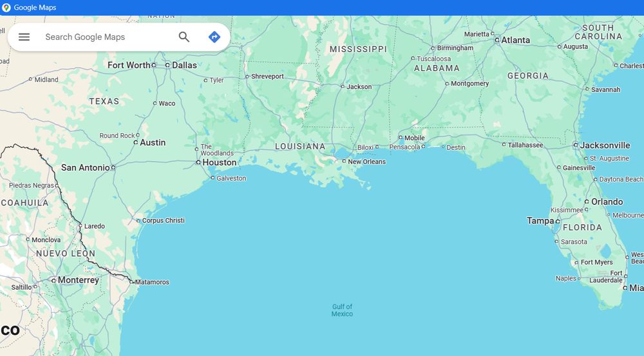Click the Fort Myers label
The image size is (644, 356).
[597, 263]
